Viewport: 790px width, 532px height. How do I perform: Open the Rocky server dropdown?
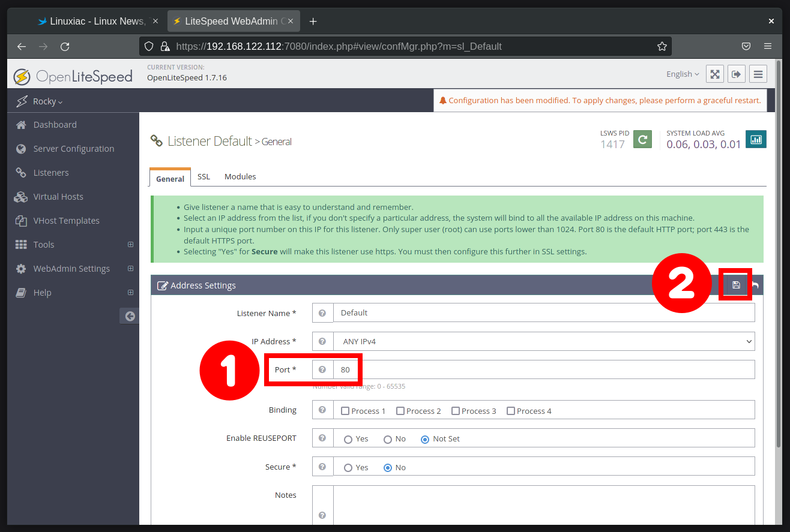(47, 101)
